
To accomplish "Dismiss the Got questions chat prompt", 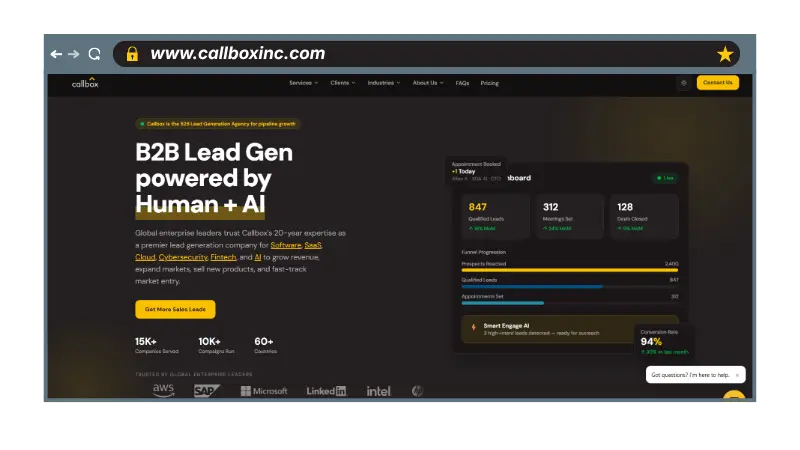I will (737, 375).
